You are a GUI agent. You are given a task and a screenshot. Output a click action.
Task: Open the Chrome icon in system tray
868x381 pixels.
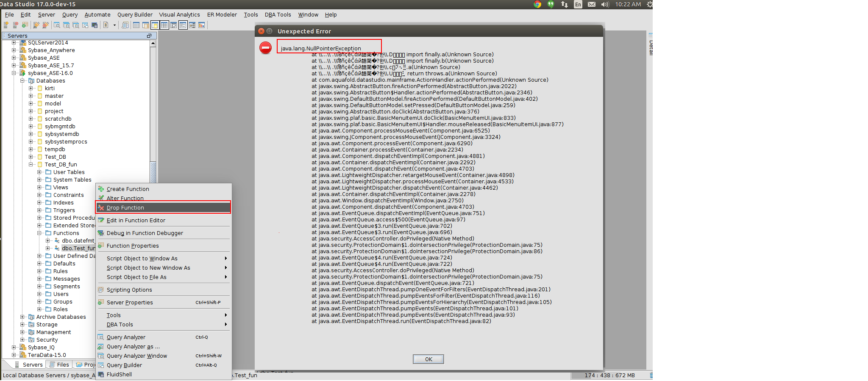537,4
